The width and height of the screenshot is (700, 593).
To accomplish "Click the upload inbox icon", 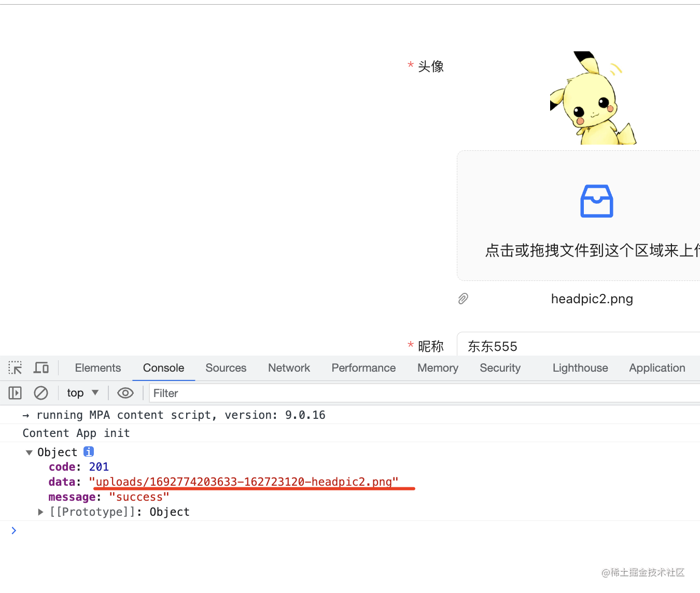I will [x=596, y=201].
